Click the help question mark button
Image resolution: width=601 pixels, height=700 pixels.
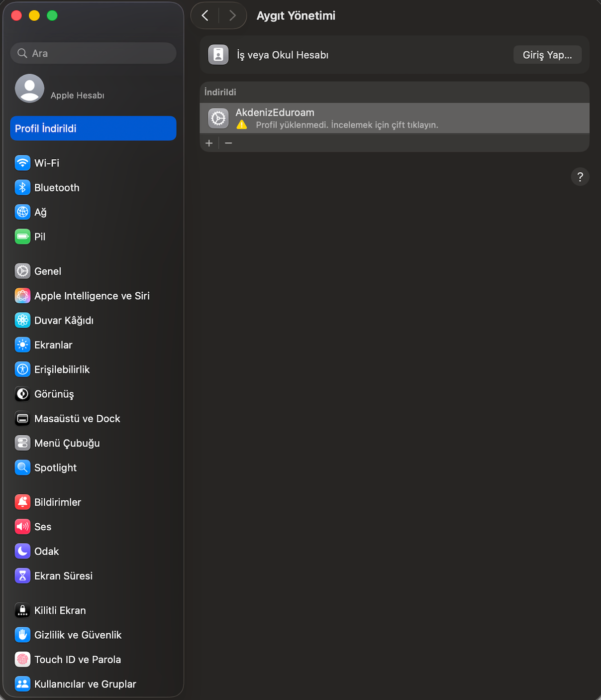[x=580, y=177]
